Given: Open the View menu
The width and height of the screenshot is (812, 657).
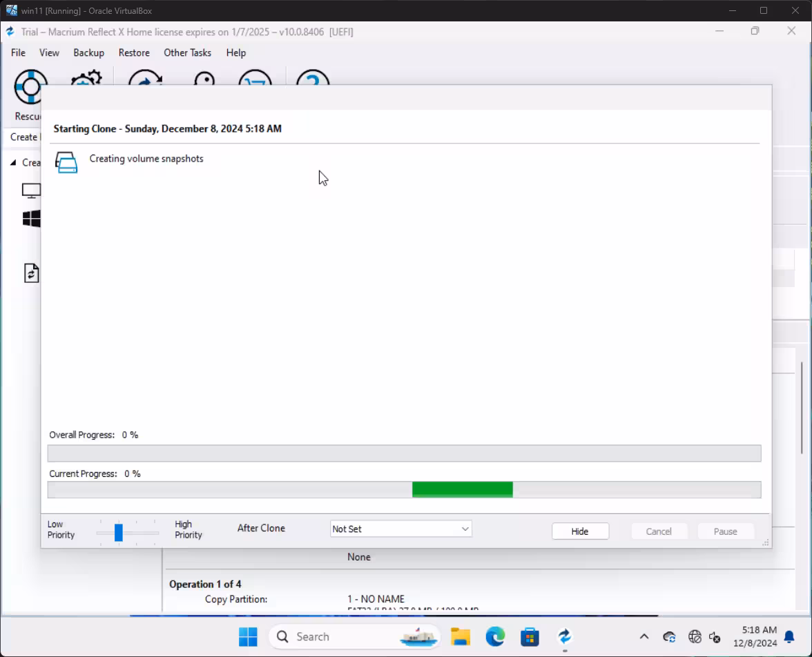Looking at the screenshot, I should [x=49, y=53].
